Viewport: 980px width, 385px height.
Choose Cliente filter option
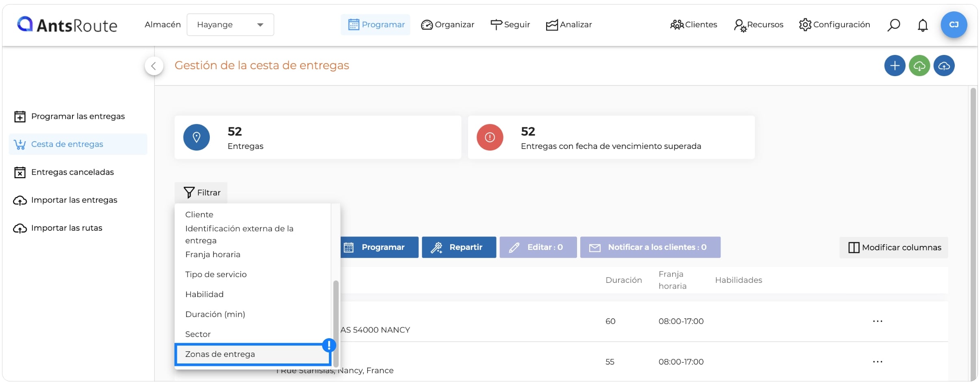(x=253, y=214)
